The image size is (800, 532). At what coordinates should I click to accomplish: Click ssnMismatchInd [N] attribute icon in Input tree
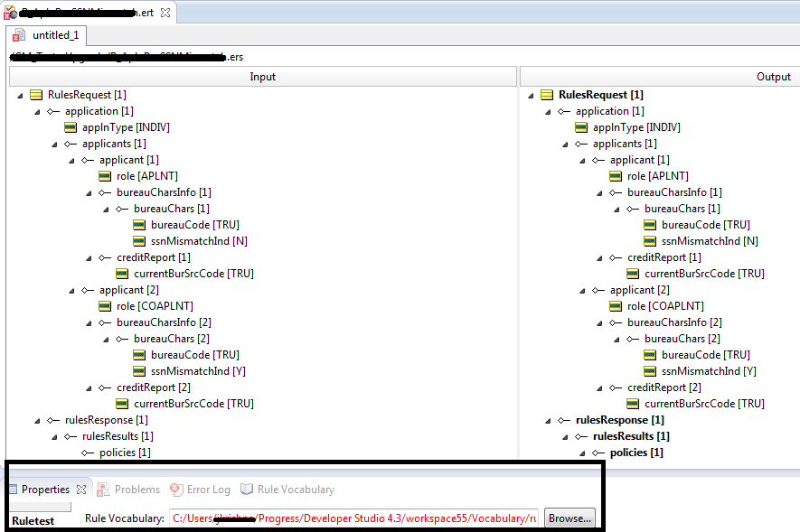tap(139, 241)
